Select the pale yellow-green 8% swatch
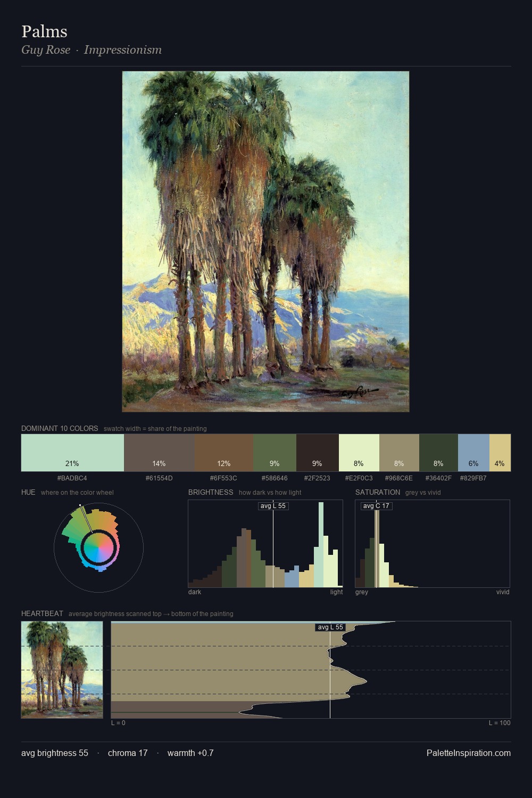 tap(359, 453)
